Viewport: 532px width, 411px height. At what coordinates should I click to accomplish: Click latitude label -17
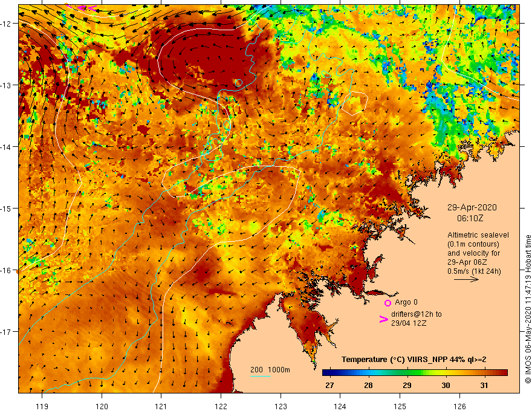6,331
